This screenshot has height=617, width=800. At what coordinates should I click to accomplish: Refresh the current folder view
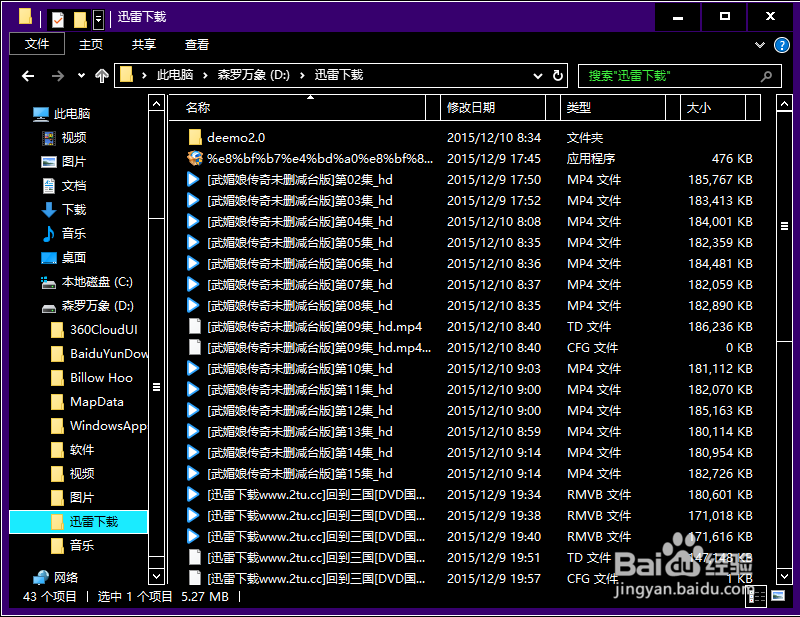coord(558,76)
